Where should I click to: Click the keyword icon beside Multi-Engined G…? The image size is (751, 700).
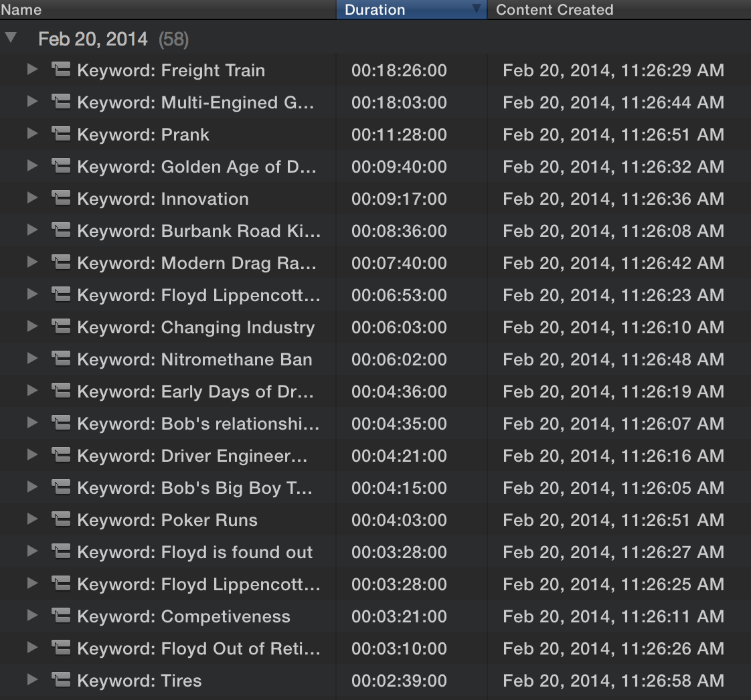(61, 102)
